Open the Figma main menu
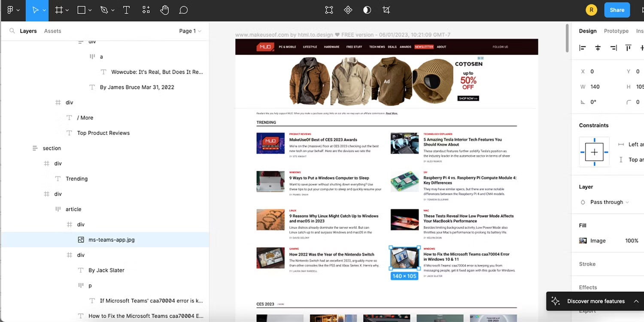 tap(13, 10)
